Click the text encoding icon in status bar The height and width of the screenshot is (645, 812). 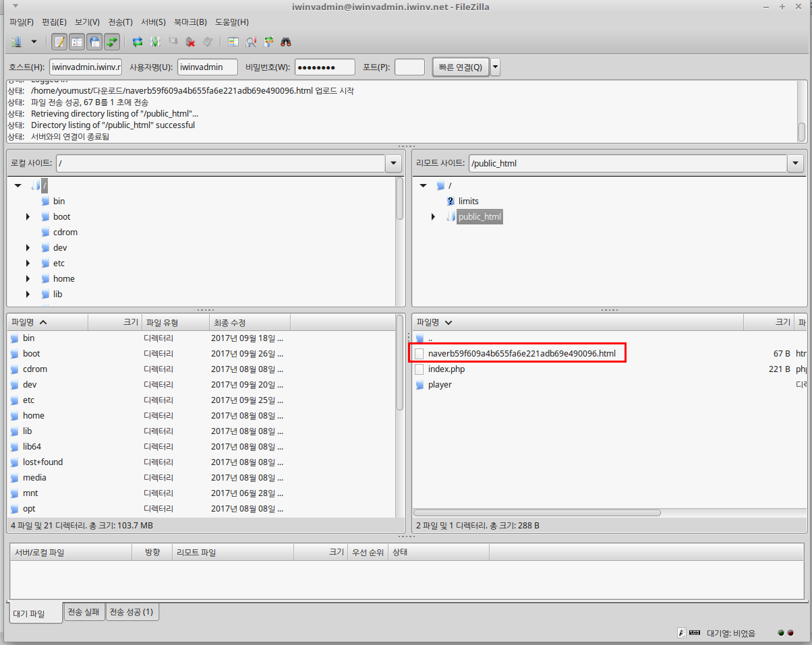tap(682, 633)
